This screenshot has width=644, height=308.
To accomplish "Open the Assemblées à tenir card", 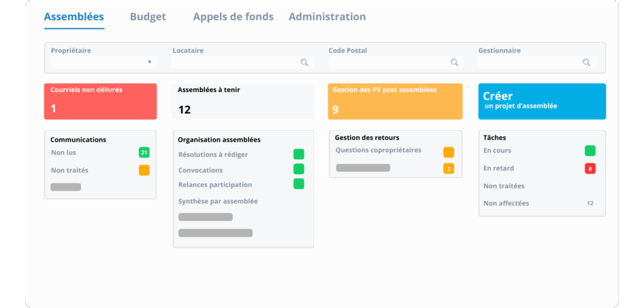I will tap(243, 101).
